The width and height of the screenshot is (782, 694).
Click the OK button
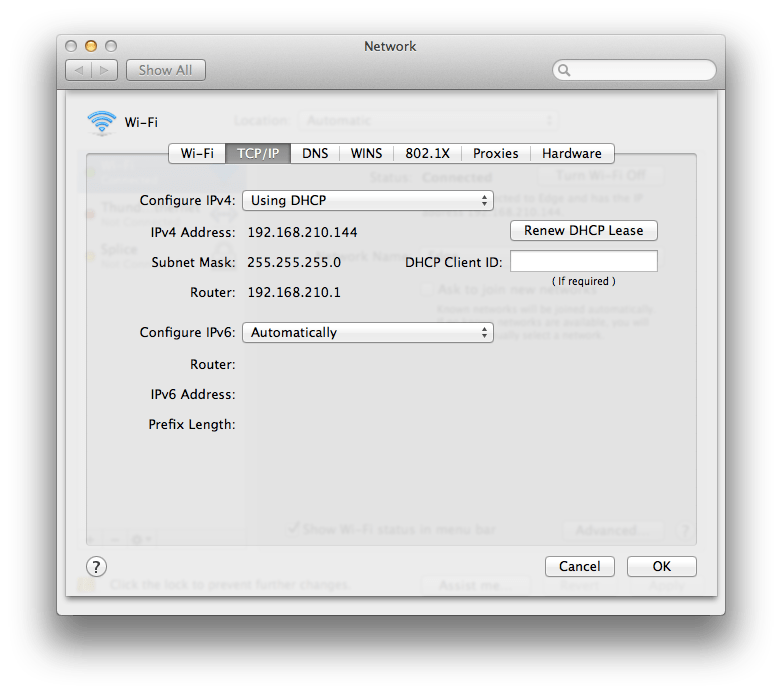point(661,566)
